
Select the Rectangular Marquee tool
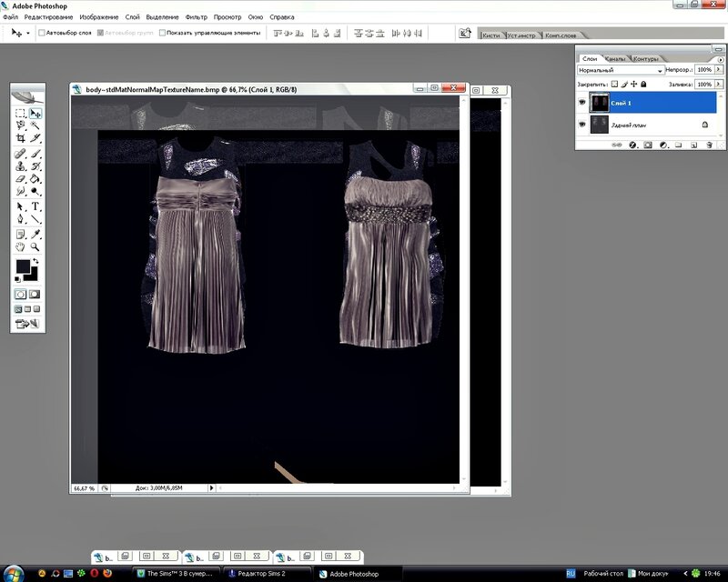pyautogui.click(x=20, y=114)
